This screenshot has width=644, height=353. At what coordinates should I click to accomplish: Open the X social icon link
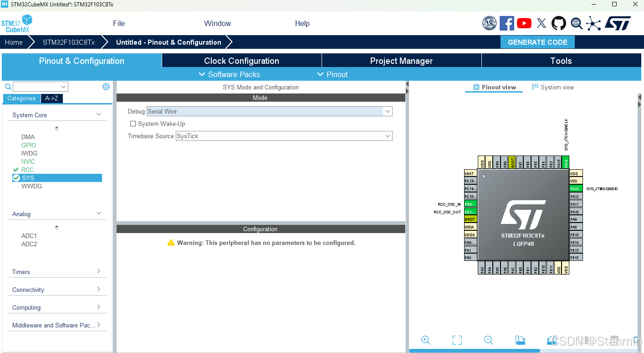coord(542,23)
